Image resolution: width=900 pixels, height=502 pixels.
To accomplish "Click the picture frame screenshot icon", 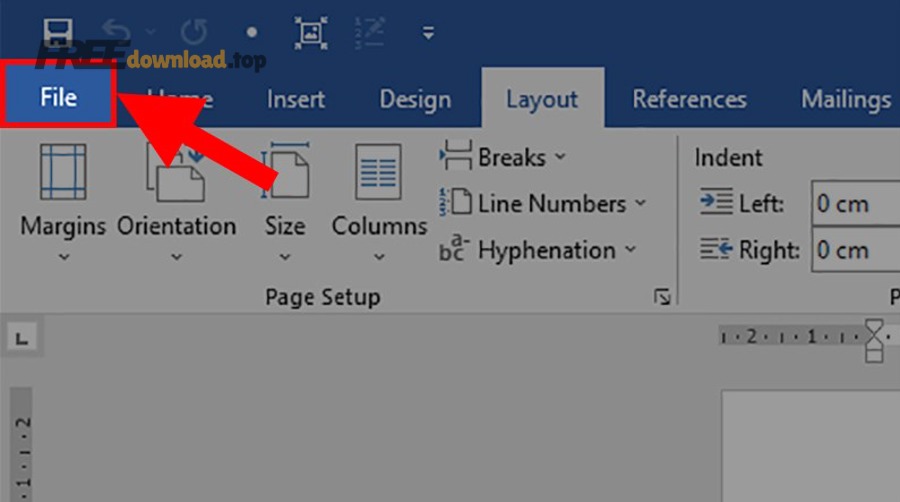I will [311, 33].
